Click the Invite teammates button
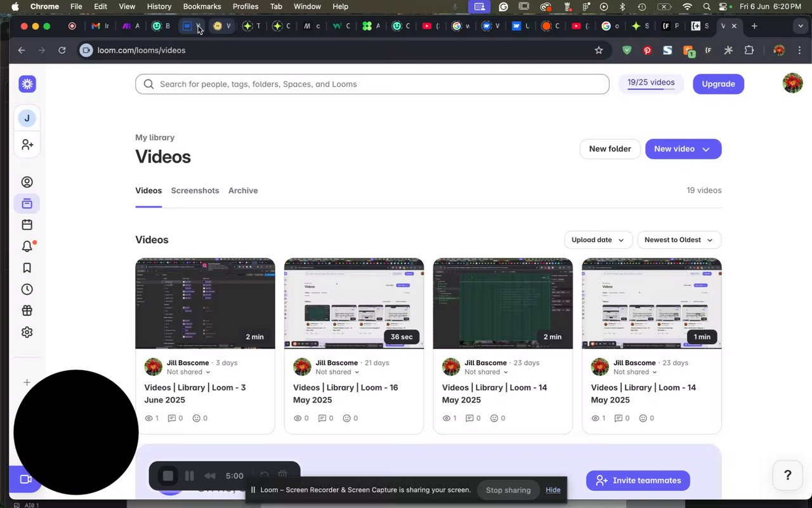Image resolution: width=812 pixels, height=508 pixels. 638,481
